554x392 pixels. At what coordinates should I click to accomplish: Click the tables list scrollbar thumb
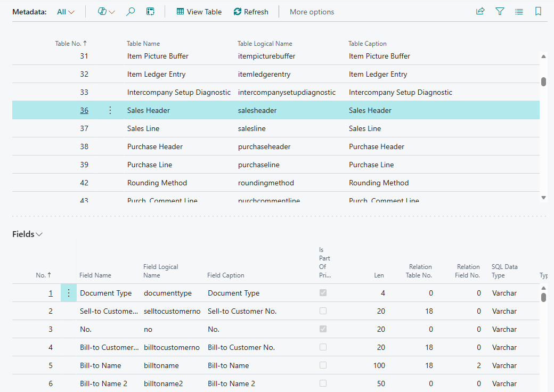(x=543, y=81)
